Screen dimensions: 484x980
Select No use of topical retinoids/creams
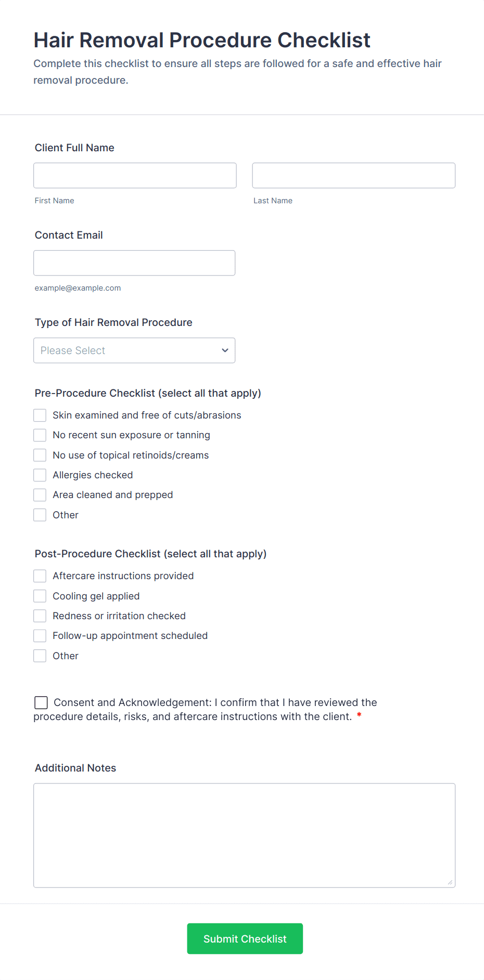[x=40, y=455]
